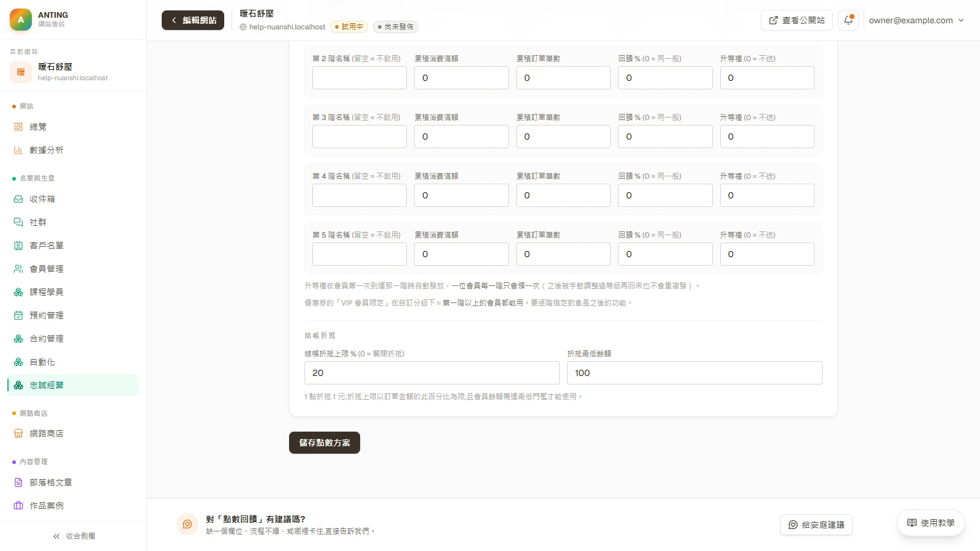This screenshot has width=980, height=551.
Task: Open the 社群 chat icon
Action: tap(18, 222)
